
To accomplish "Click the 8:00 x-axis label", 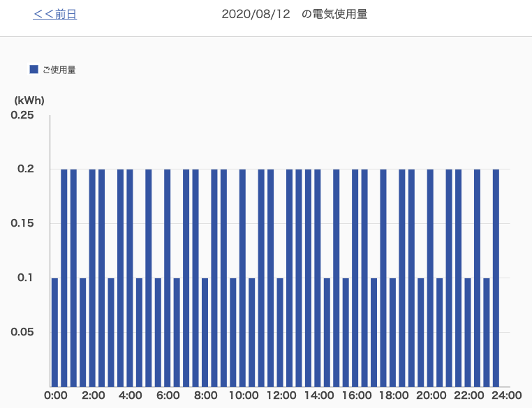I will coord(205,395).
